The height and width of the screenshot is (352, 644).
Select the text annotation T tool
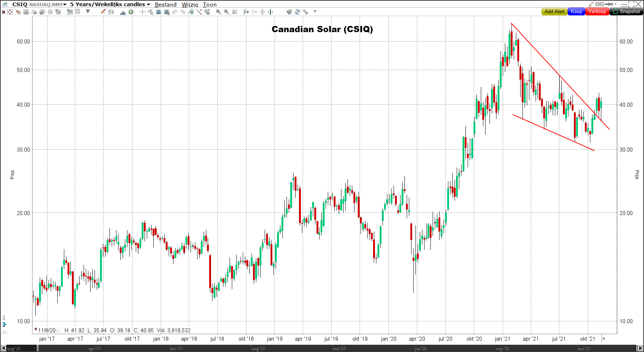point(158,12)
